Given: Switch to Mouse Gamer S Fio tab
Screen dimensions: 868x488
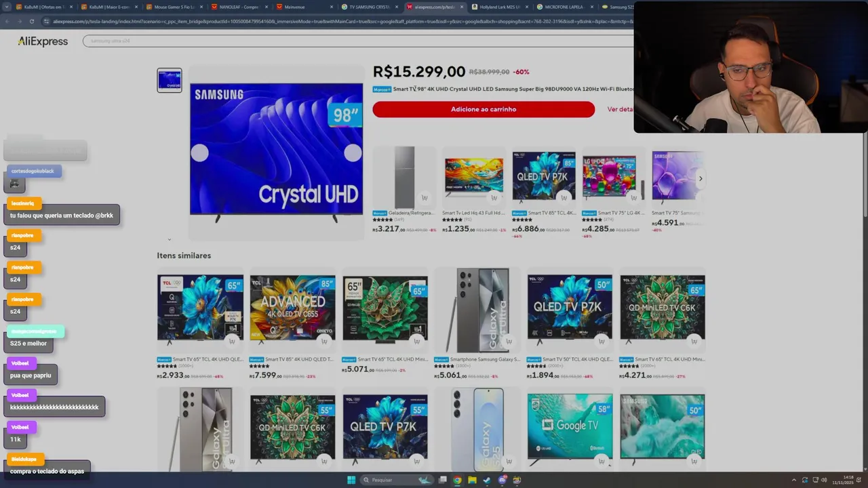Looking at the screenshot, I should 174,7.
